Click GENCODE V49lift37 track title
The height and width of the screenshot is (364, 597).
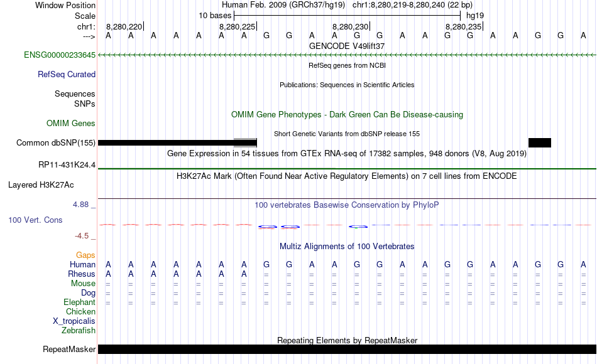click(x=347, y=46)
